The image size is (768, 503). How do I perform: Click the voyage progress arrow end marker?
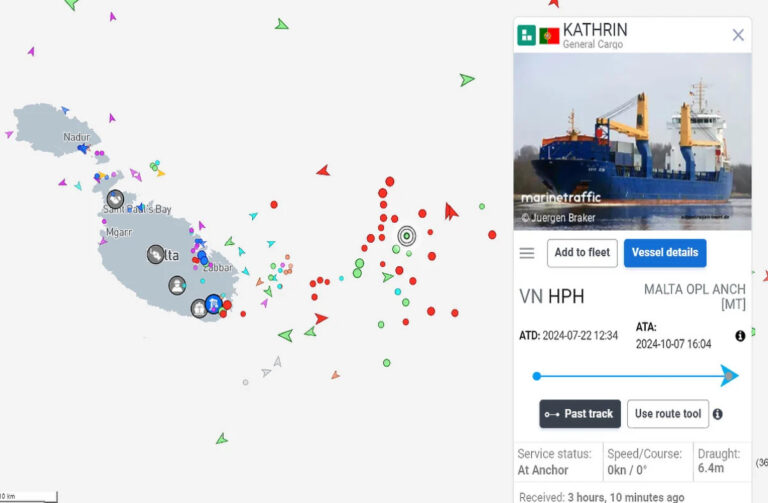coord(729,376)
